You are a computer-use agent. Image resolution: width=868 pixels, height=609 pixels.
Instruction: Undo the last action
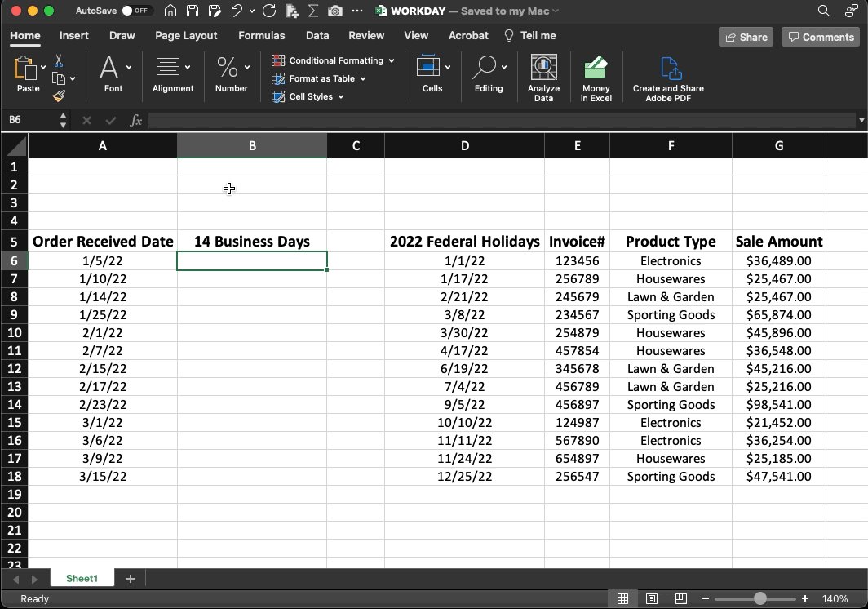pyautogui.click(x=237, y=11)
